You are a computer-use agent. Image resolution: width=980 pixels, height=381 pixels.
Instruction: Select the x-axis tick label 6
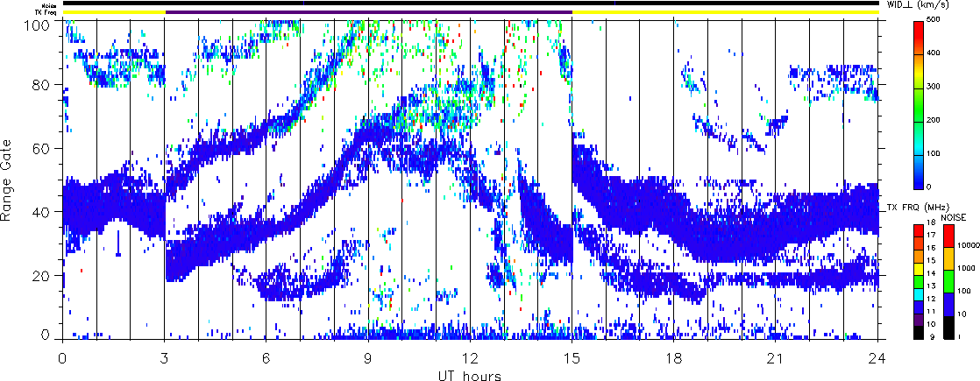click(266, 357)
